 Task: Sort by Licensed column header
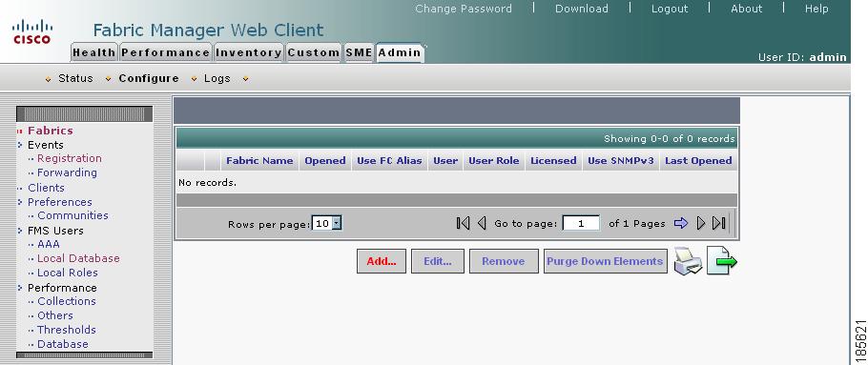click(x=553, y=161)
